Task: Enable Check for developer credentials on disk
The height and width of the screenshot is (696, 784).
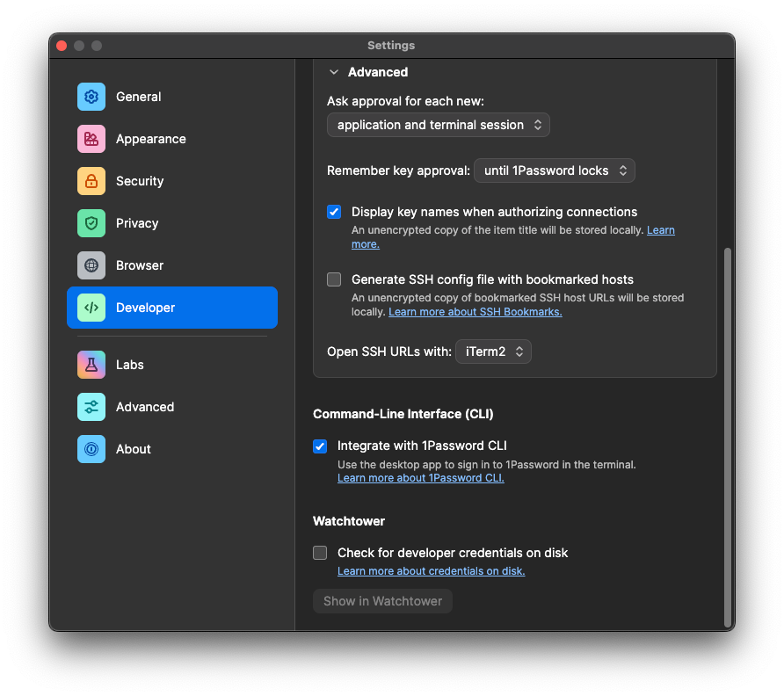Action: pos(320,553)
